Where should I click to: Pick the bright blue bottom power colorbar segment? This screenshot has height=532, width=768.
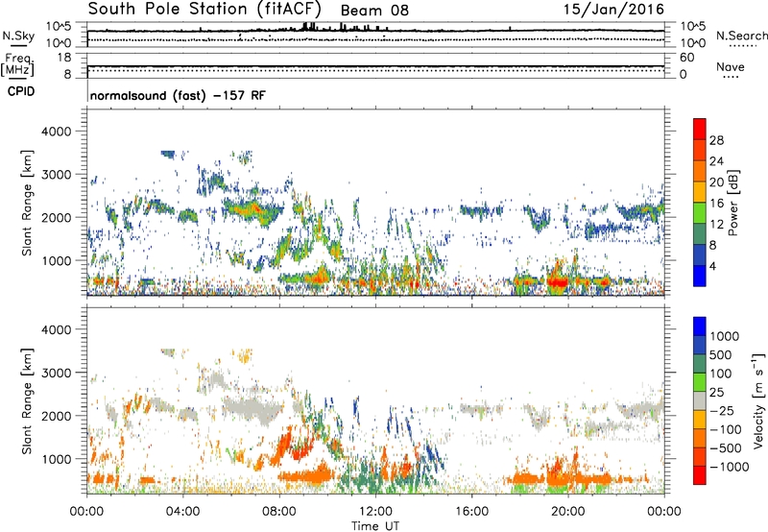coord(700,277)
